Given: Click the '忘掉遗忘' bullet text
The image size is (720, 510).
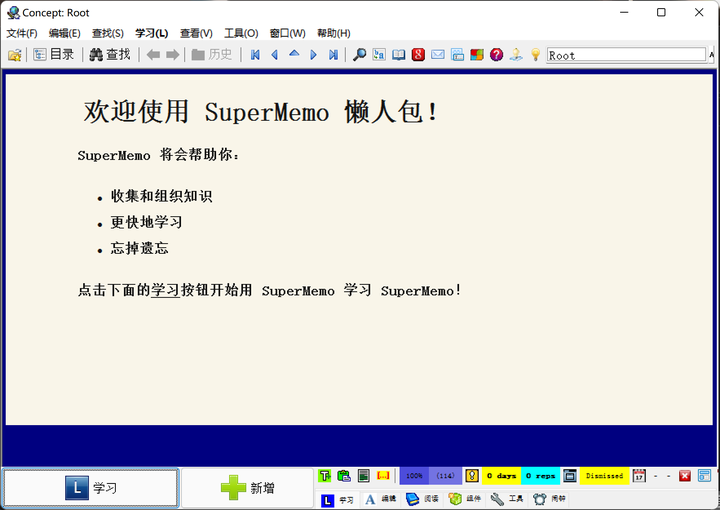Looking at the screenshot, I should tap(139, 248).
